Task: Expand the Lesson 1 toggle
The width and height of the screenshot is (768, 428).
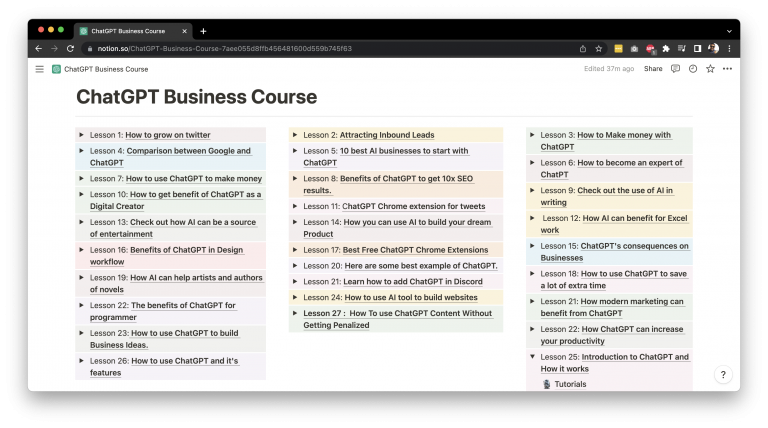Action: (x=81, y=135)
